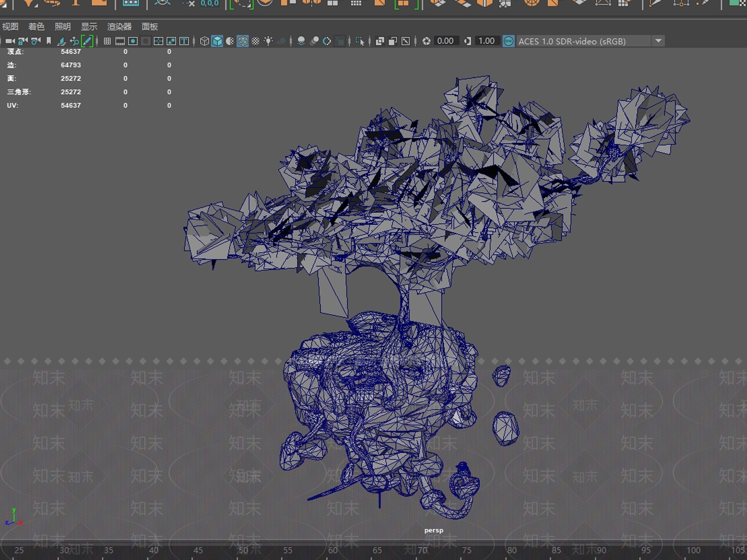Jump to frame 100 on the timeline
Screen dimensions: 747x560
click(x=693, y=550)
